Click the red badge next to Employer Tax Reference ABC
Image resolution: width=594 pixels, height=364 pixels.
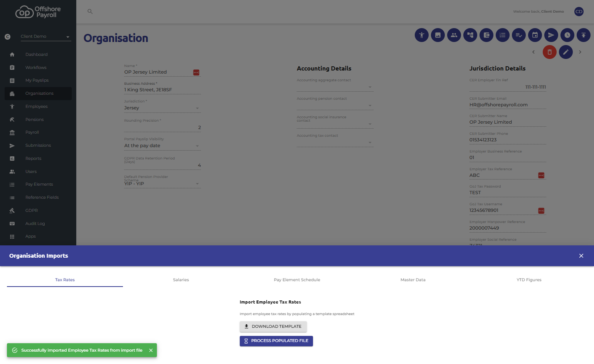pyautogui.click(x=541, y=175)
